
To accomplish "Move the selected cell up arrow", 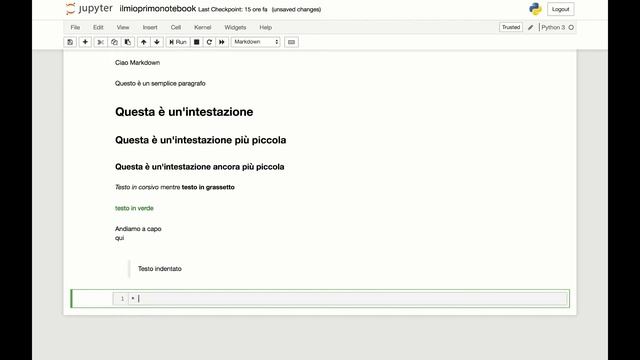I will [x=144, y=42].
